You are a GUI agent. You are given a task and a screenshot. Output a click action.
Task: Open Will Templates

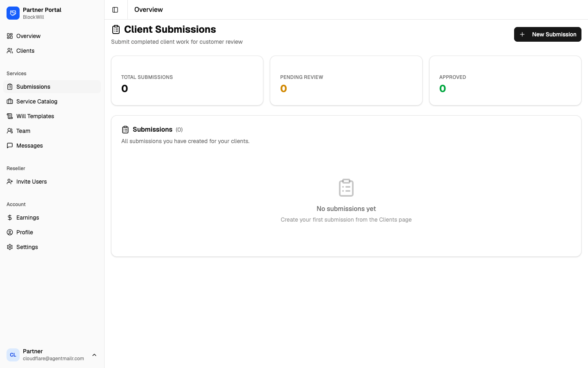52,116
